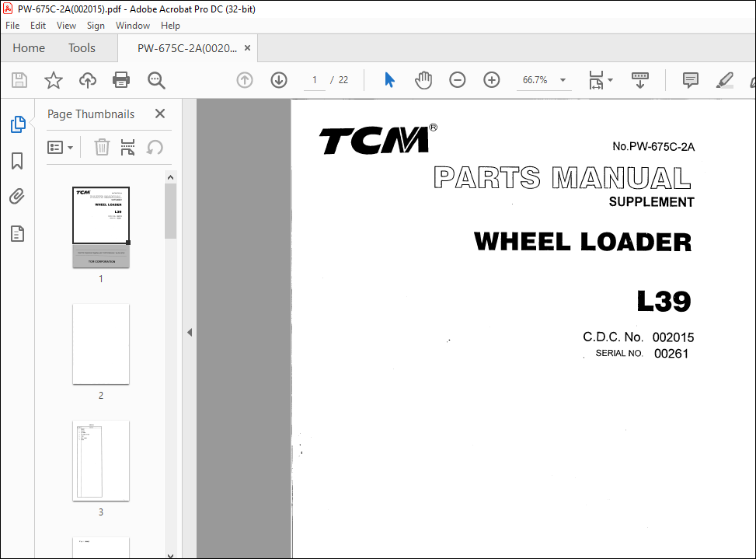Viewport: 756px width, 559px height.
Task: Select the PW-675C-2A(0020... document tab
Action: click(x=187, y=48)
